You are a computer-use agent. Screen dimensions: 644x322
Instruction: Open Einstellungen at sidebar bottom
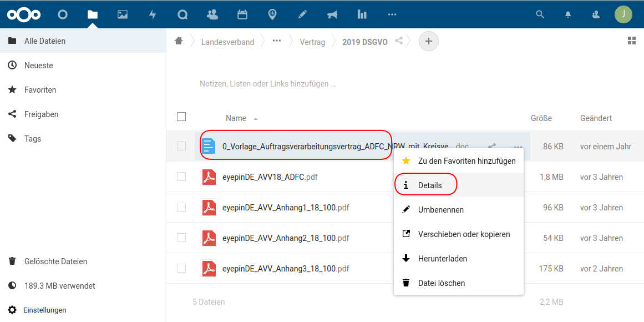[x=44, y=310]
